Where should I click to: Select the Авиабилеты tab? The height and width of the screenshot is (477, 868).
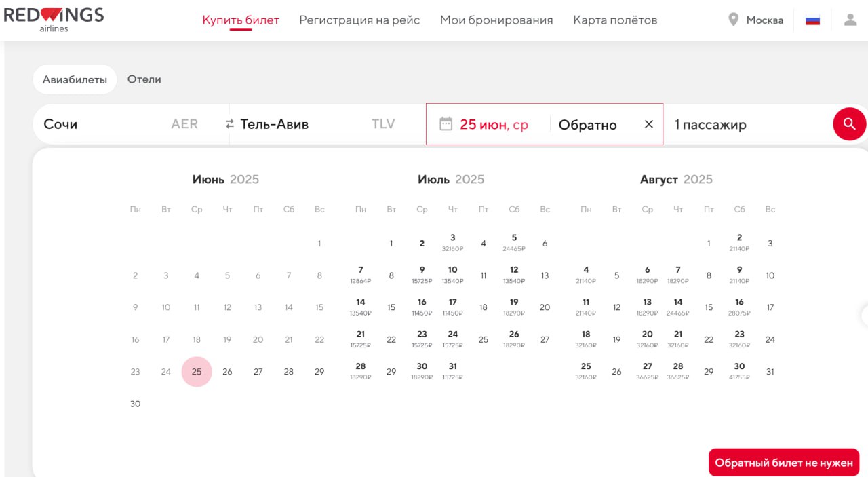[75, 79]
